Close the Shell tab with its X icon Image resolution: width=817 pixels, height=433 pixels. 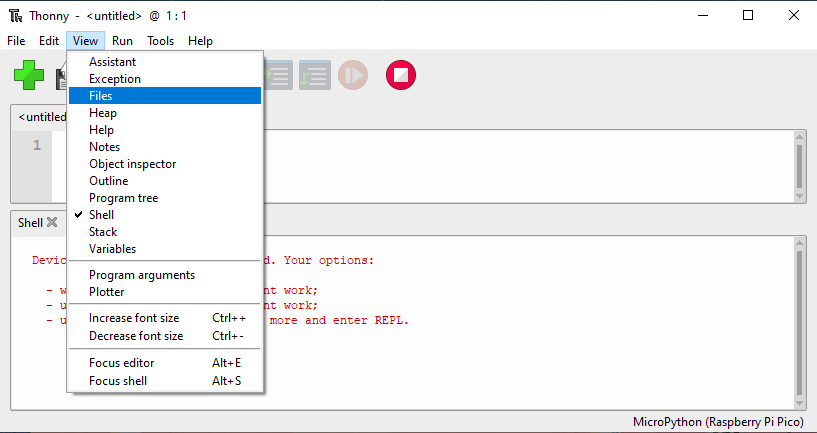click(52, 222)
